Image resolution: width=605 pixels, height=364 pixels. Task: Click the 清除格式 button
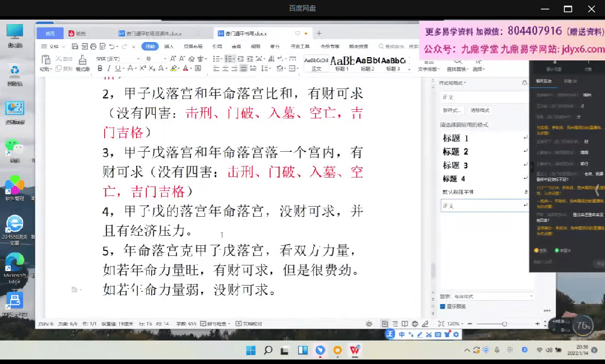click(480, 110)
